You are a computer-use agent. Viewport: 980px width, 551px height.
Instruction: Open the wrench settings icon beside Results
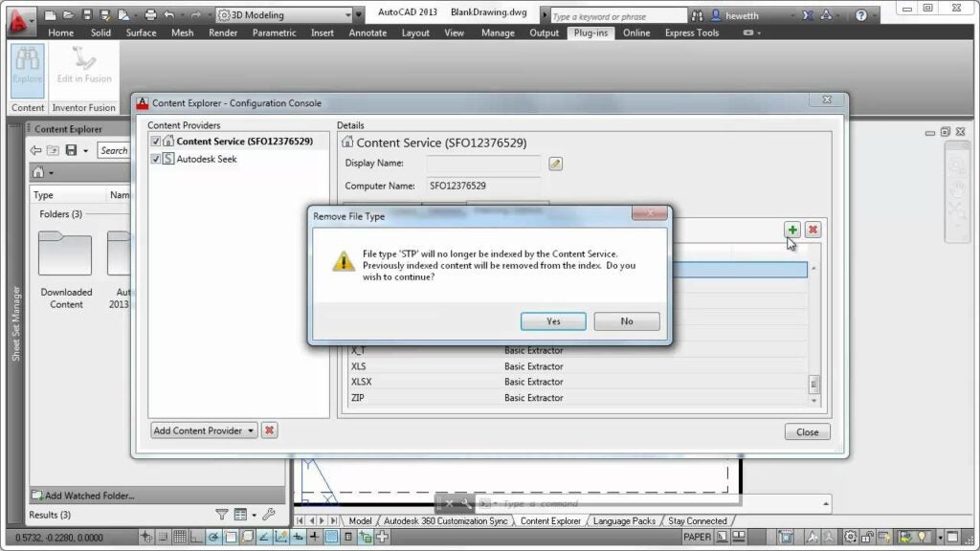pyautogui.click(x=269, y=515)
